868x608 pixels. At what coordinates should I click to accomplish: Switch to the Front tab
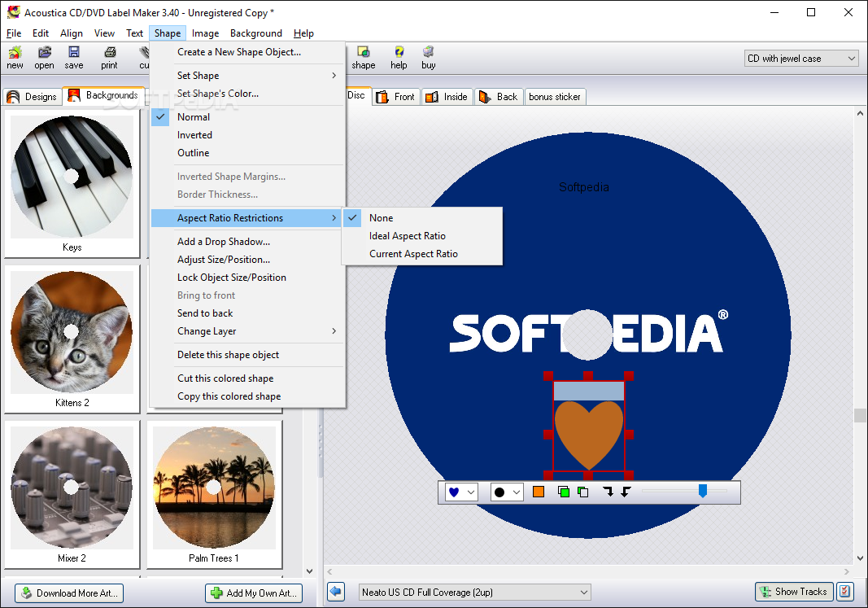coord(396,97)
